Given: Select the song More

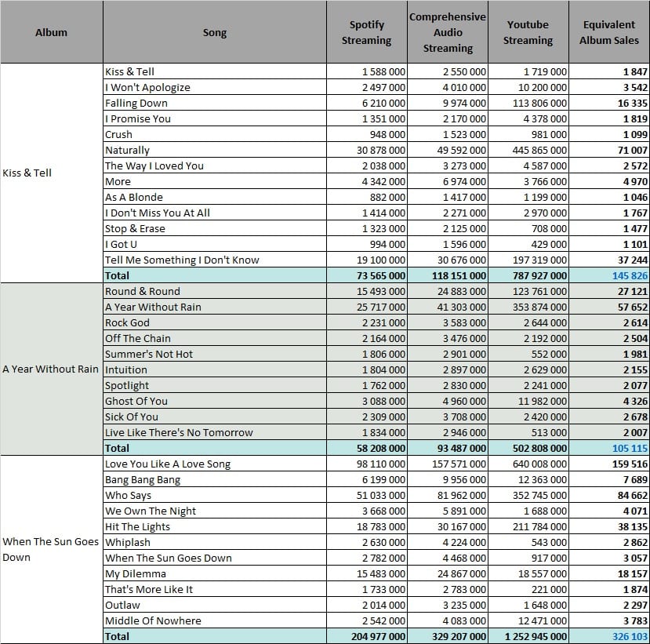Looking at the screenshot, I should [x=215, y=182].
